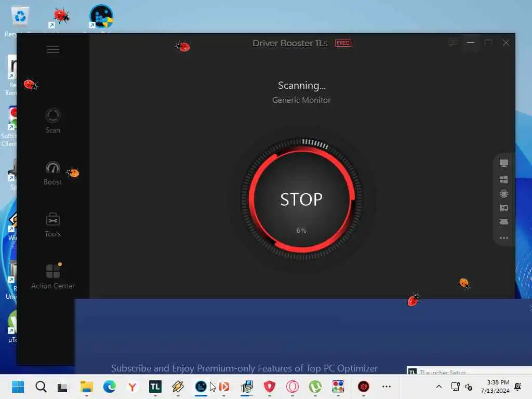Click the memory module icon in right panel

click(504, 222)
